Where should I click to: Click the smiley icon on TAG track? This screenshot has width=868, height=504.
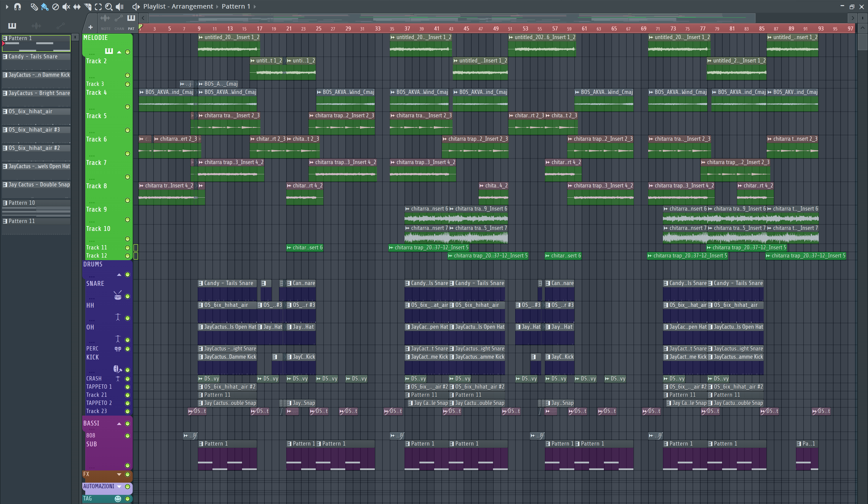pyautogui.click(x=118, y=498)
